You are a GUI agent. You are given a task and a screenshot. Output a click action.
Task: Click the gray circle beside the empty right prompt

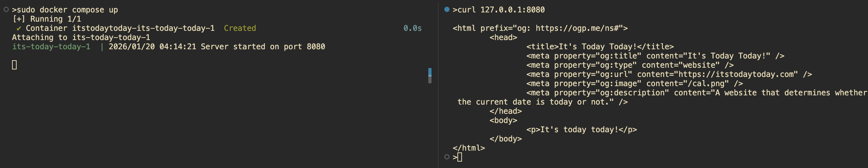(447, 157)
